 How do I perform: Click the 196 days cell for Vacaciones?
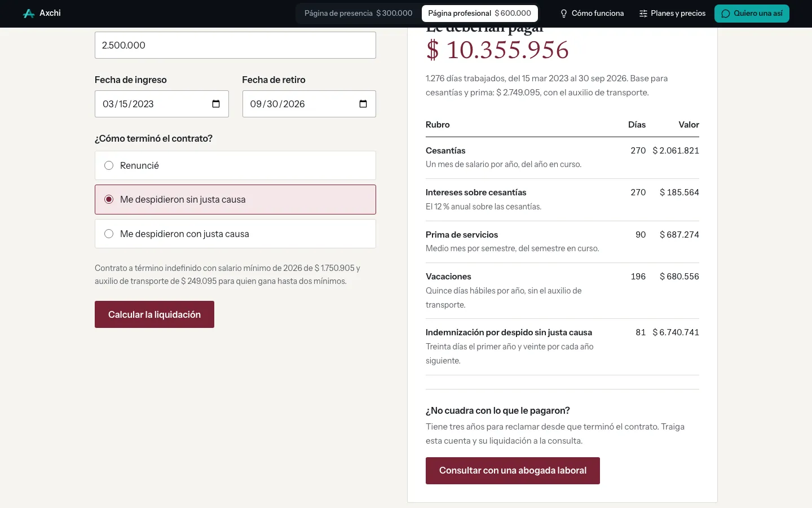coord(638,277)
